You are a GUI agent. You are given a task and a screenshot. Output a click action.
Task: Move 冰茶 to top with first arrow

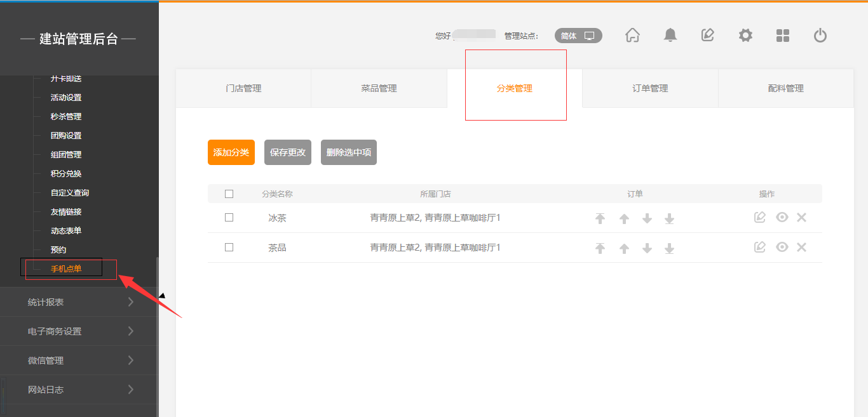(x=600, y=218)
